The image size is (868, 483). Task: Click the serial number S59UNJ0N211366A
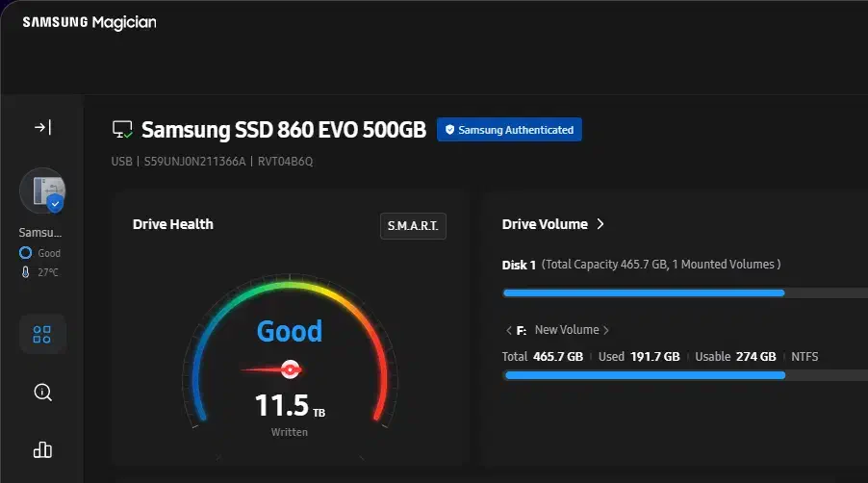[194, 162]
